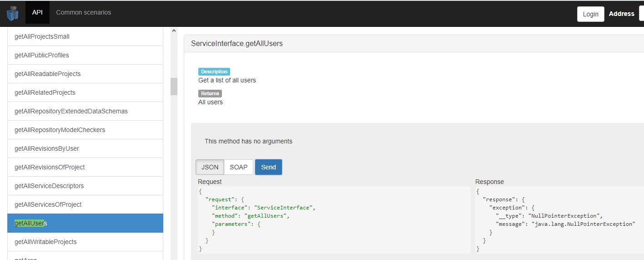Click the BIMserver logo icon
Image resolution: width=644 pixels, height=260 pixels.
[x=12, y=13]
